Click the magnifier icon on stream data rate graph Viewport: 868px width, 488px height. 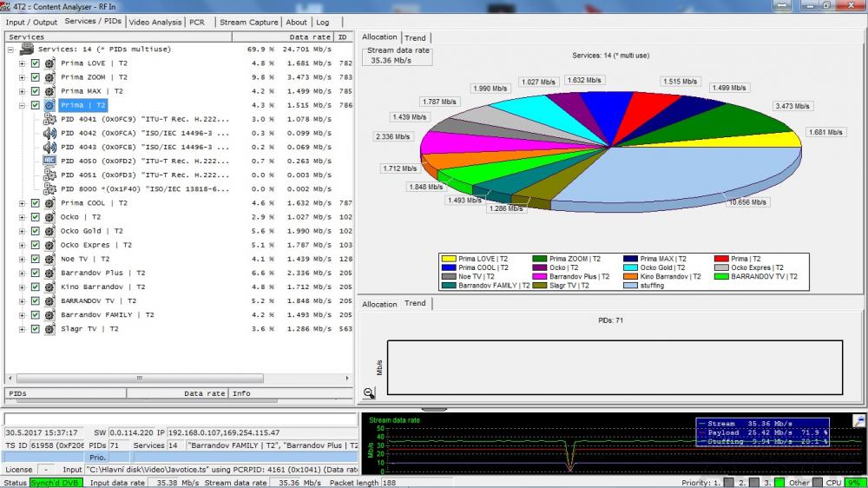pyautogui.click(x=858, y=421)
